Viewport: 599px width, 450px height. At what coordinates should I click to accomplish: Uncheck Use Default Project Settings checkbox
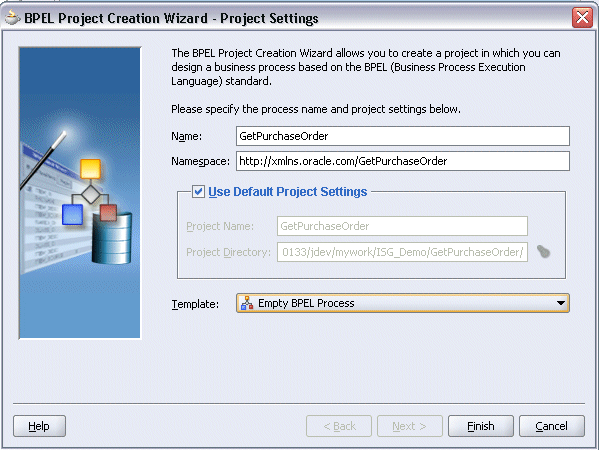[x=198, y=191]
